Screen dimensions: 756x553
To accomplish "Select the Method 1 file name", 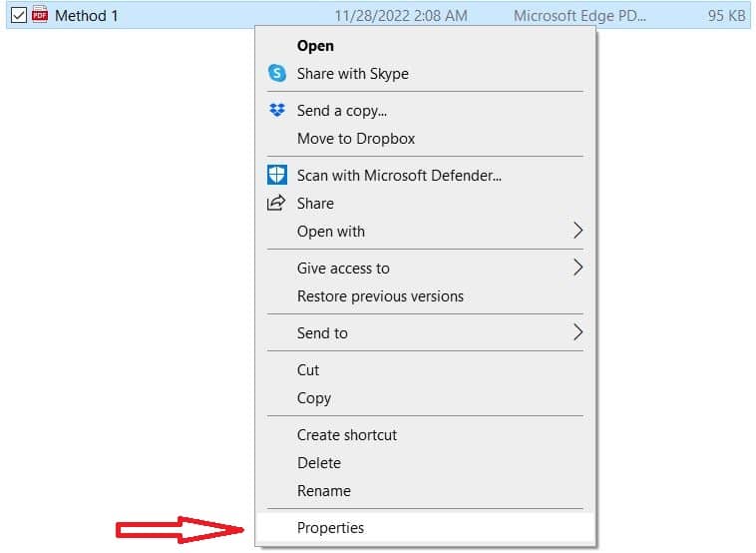I will pyautogui.click(x=87, y=15).
